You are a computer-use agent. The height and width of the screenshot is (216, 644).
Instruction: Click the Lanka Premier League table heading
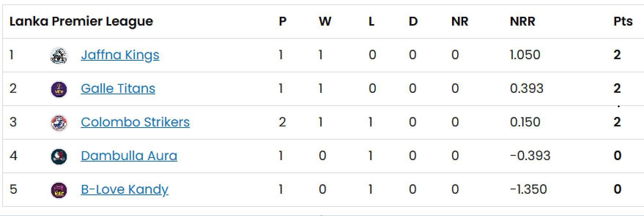click(x=81, y=22)
